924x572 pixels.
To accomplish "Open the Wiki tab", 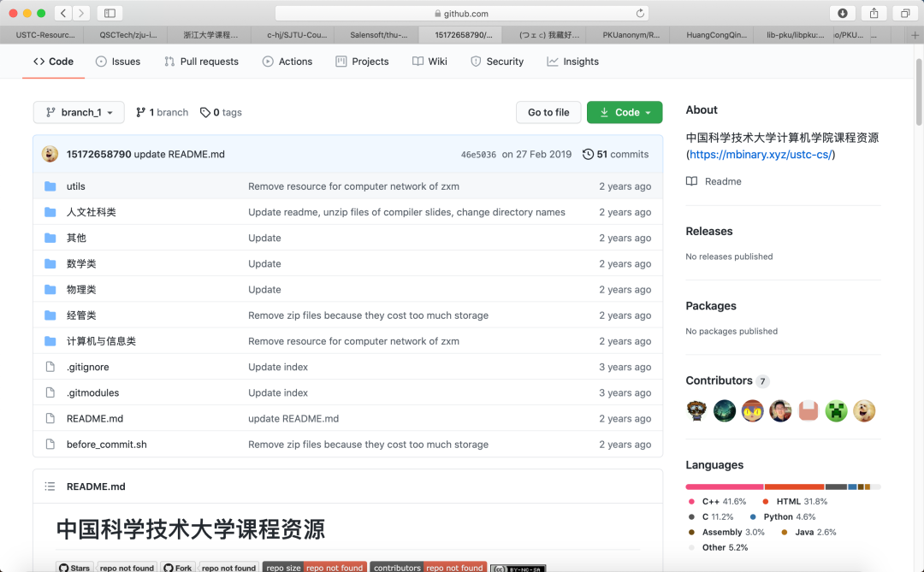I will point(429,62).
